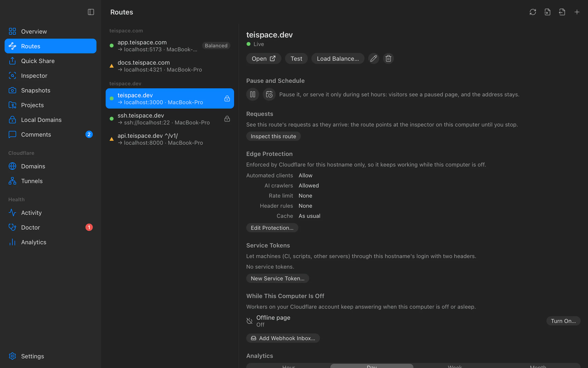Pause the route with pause icon

[253, 94]
